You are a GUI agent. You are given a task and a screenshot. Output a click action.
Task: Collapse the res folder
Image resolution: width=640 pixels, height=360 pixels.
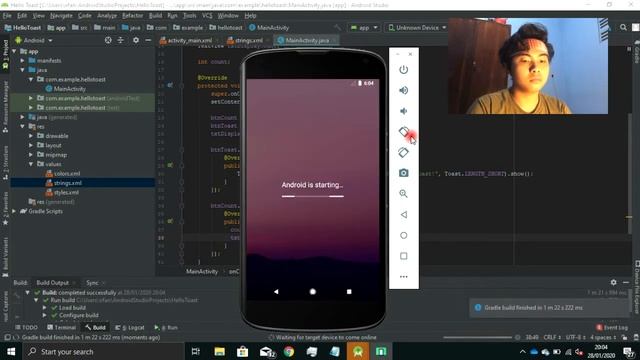pos(23,127)
